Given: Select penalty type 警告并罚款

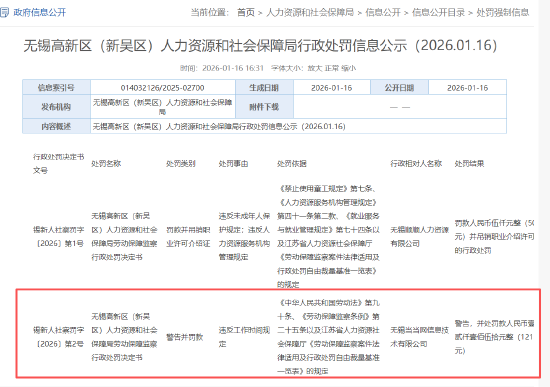Looking at the screenshot, I should pos(185,337).
